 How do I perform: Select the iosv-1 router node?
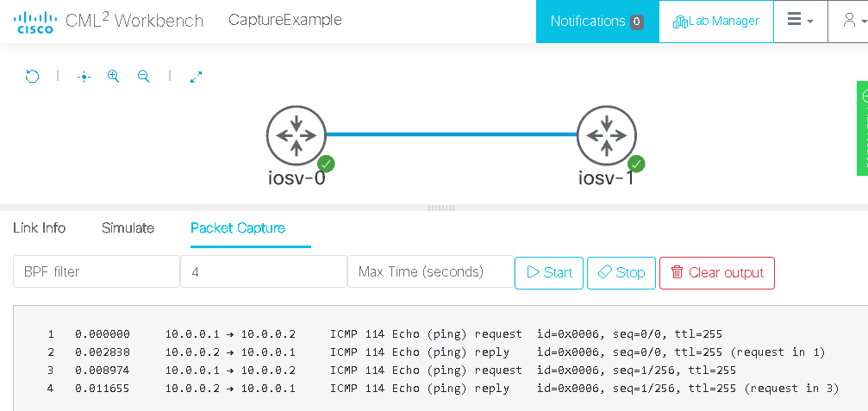(x=607, y=135)
